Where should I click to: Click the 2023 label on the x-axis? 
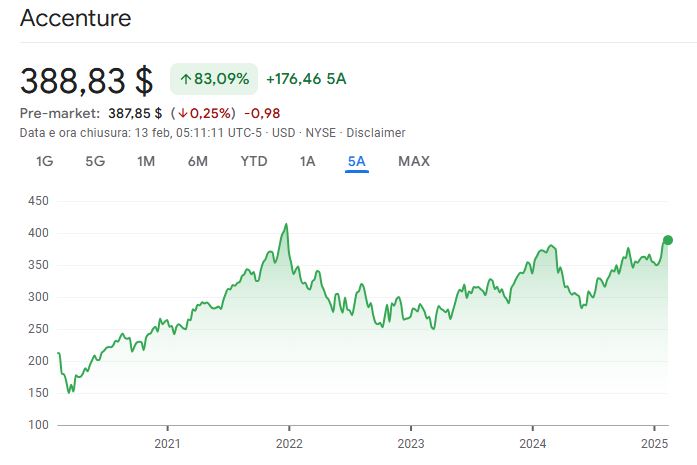tap(411, 443)
